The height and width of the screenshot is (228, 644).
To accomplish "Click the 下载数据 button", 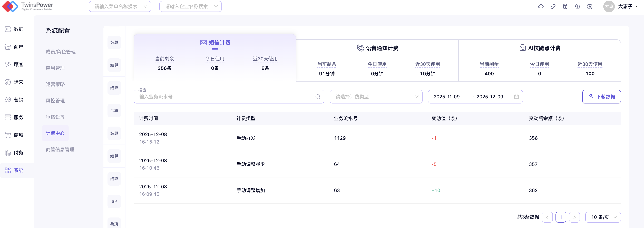I will tap(601, 97).
